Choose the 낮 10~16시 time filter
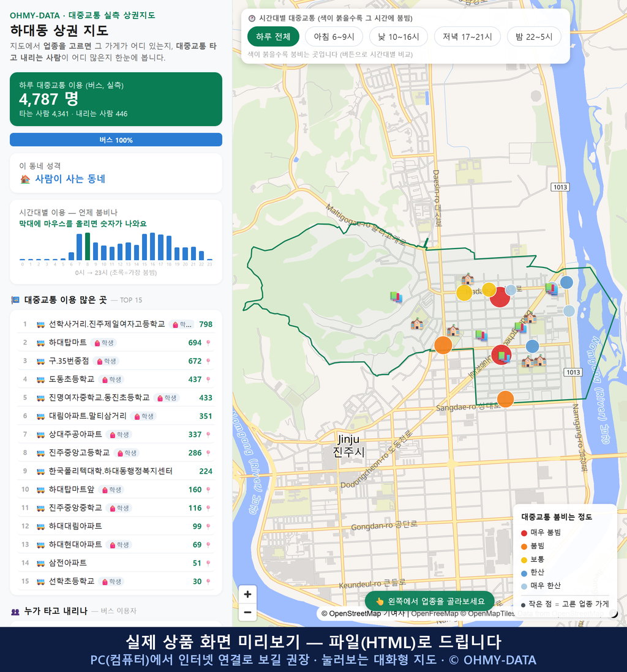627x672 pixels. click(399, 37)
